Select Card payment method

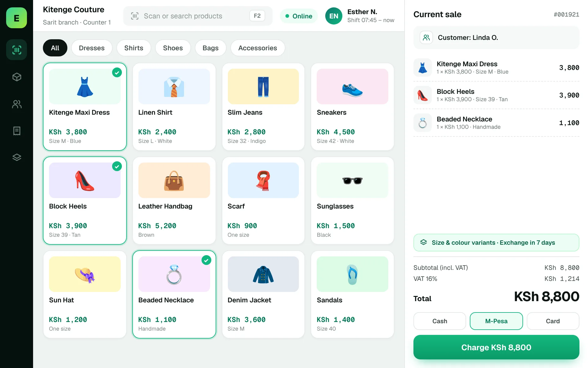(553, 321)
